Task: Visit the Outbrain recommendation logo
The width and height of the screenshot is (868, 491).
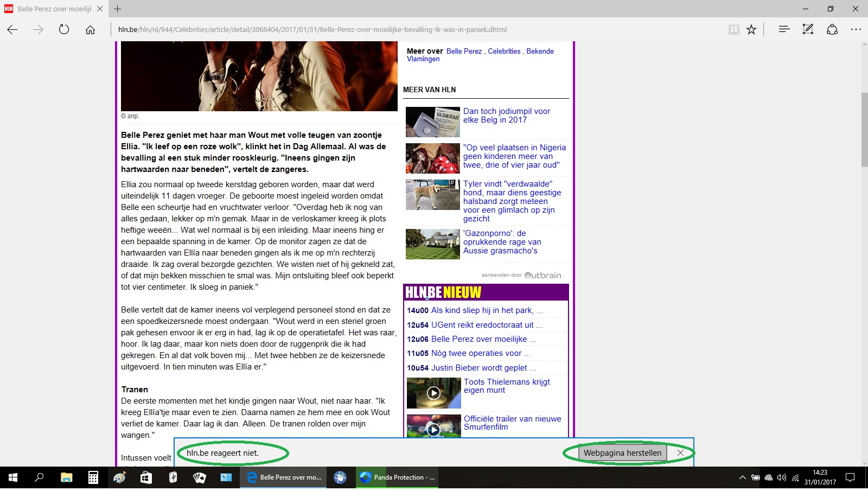Action: coord(542,275)
